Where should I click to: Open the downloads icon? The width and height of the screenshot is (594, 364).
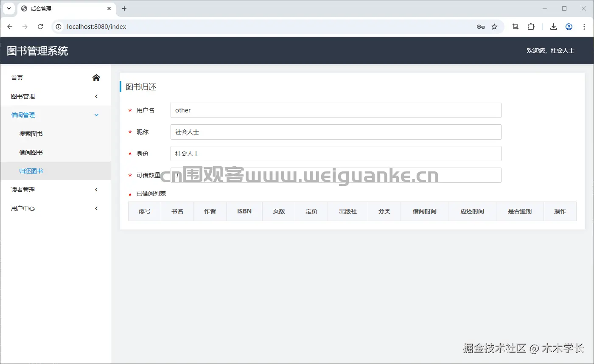pos(553,27)
